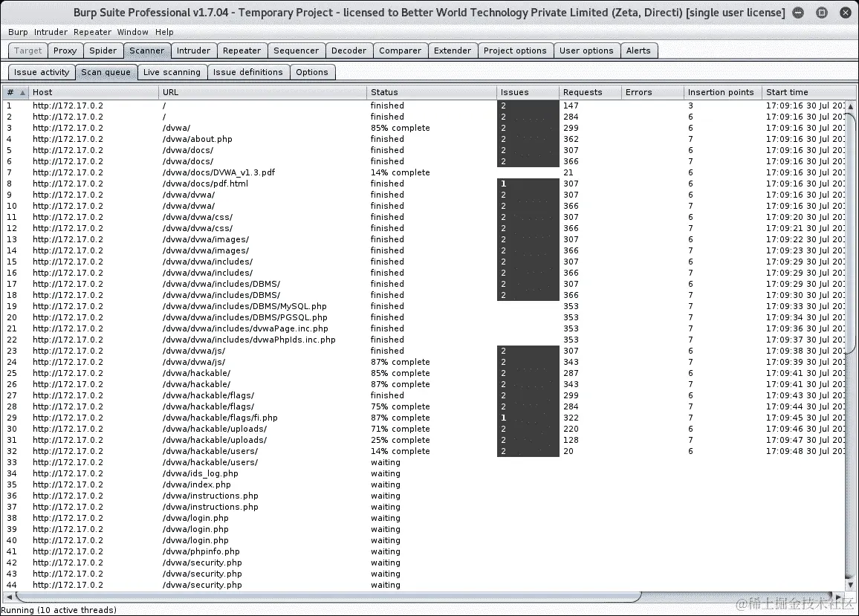
Task: Select the /dvwa/phpinfo.php row
Action: [x=424, y=551]
